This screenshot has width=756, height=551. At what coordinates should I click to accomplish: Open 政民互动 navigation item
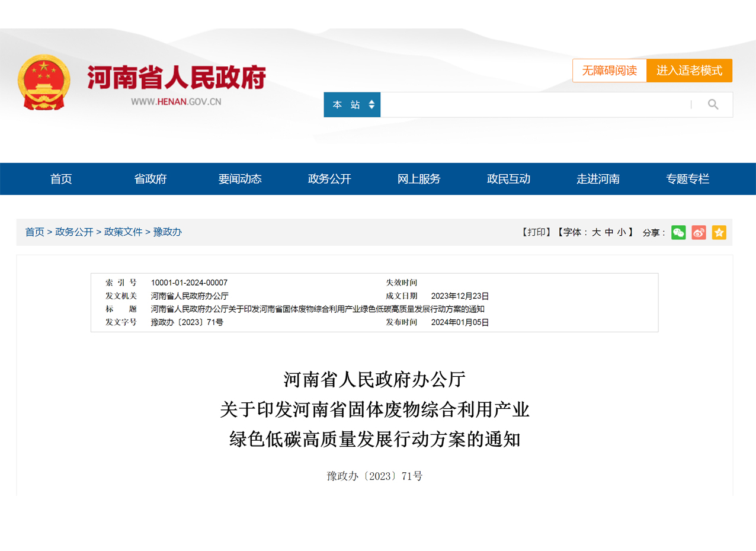tap(508, 179)
